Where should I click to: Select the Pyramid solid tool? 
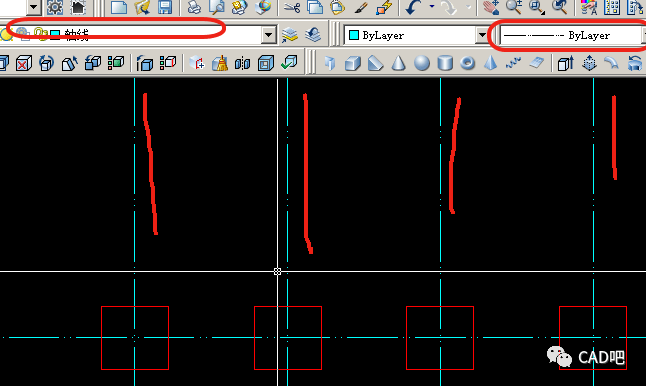490,63
